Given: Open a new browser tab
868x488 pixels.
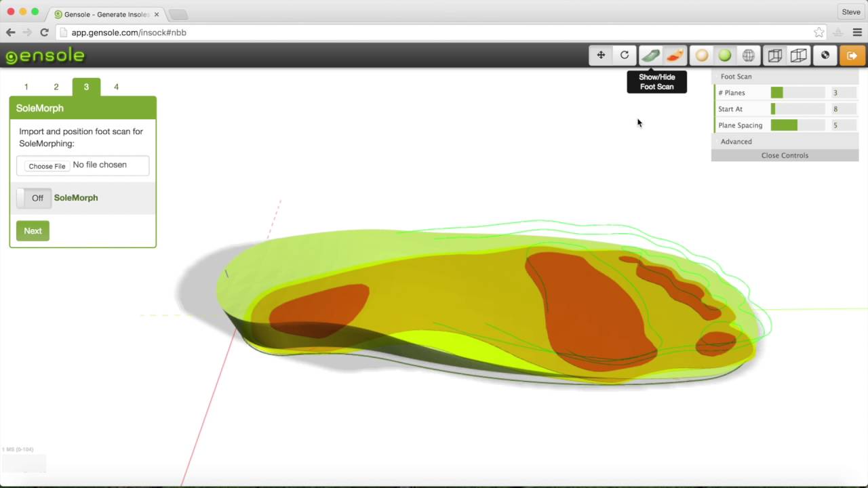Looking at the screenshot, I should click(x=178, y=14).
